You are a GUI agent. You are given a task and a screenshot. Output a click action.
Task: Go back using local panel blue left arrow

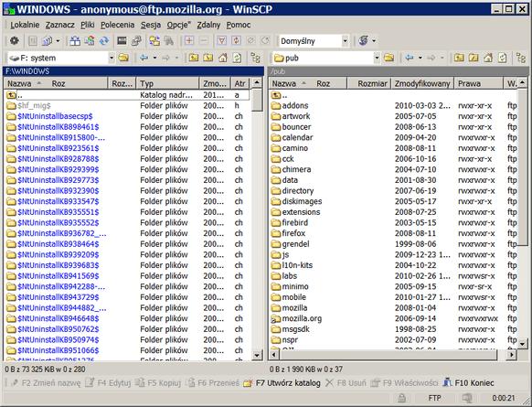point(144,58)
